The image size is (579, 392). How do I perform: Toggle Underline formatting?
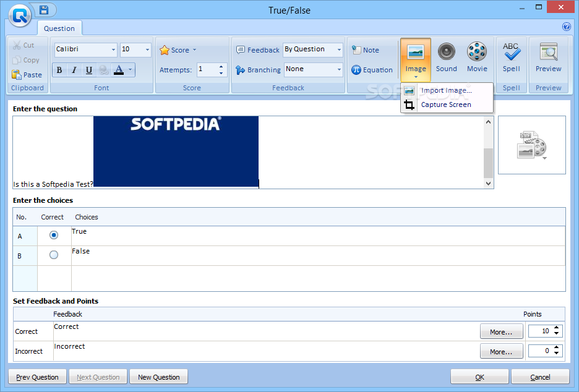pos(88,70)
